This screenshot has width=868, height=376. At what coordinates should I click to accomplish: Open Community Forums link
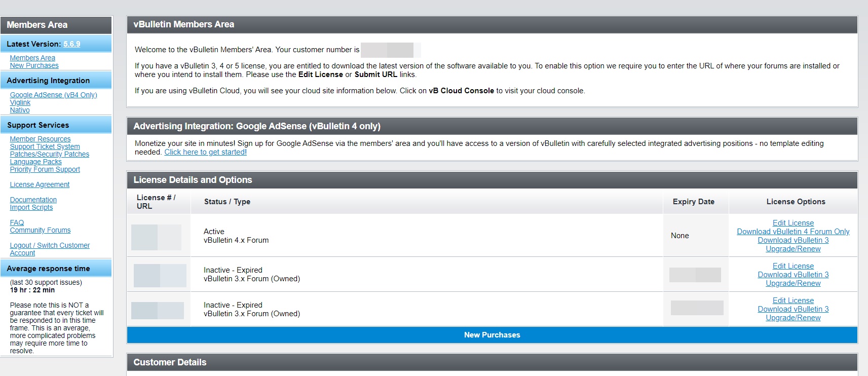pyautogui.click(x=40, y=230)
